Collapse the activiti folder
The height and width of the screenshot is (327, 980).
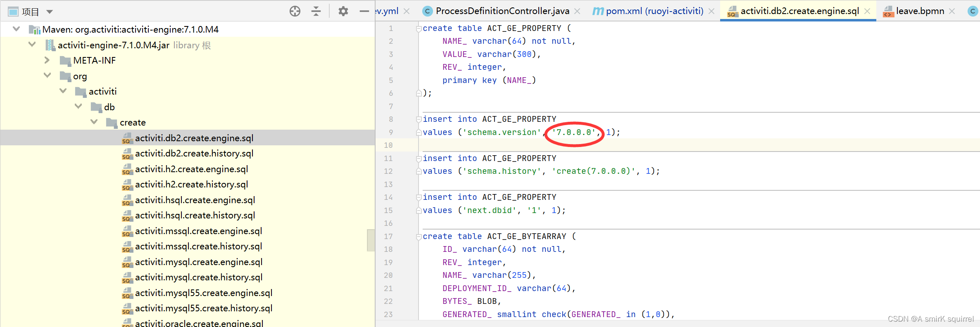tap(63, 91)
